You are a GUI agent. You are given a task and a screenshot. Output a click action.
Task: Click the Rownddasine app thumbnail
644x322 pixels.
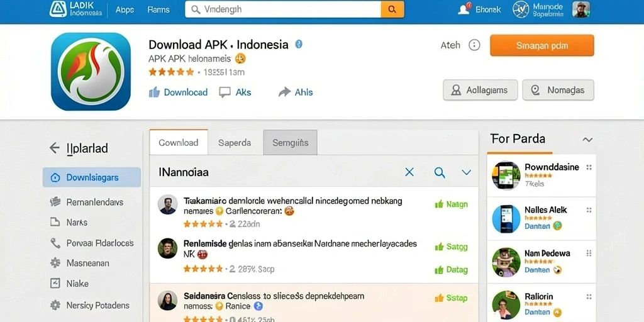[506, 175]
